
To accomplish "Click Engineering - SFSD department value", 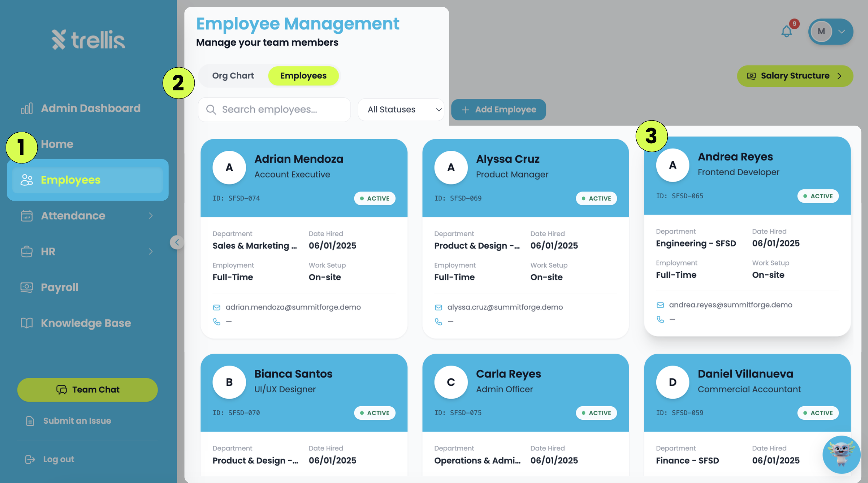I will coord(696,244).
